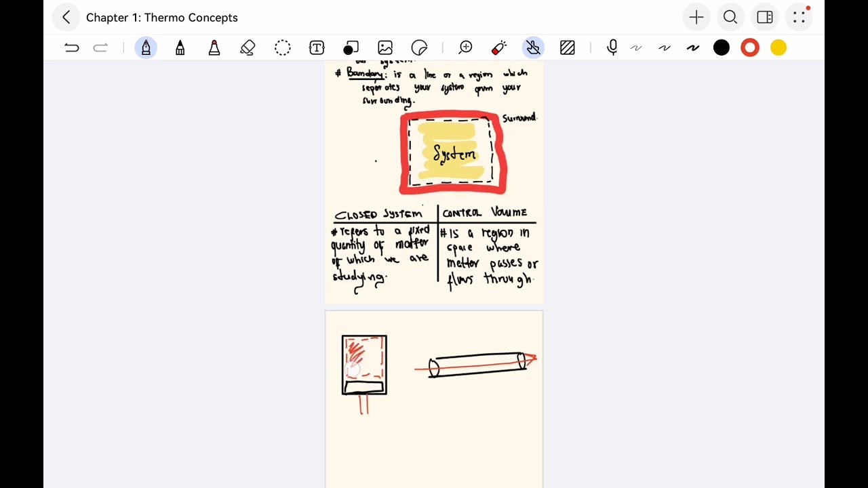Pick the black pen color
Image resolution: width=868 pixels, height=488 pixels.
point(722,47)
